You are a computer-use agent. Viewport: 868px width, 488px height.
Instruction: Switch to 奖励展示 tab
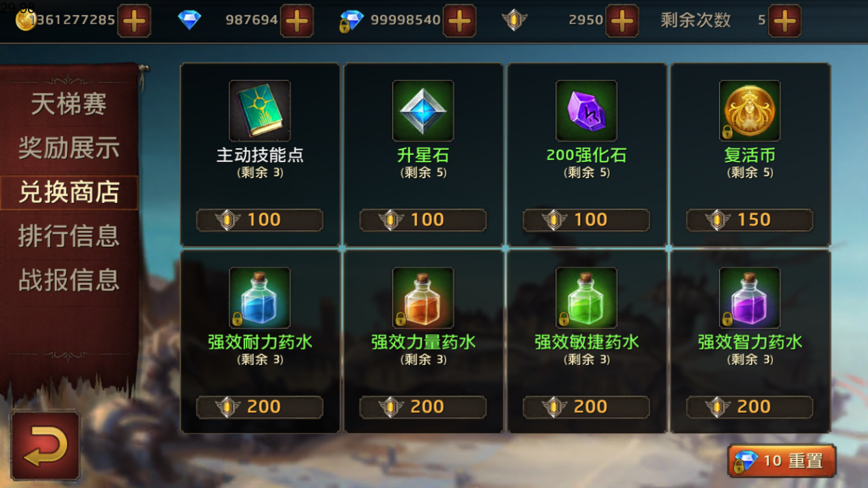coord(68,148)
